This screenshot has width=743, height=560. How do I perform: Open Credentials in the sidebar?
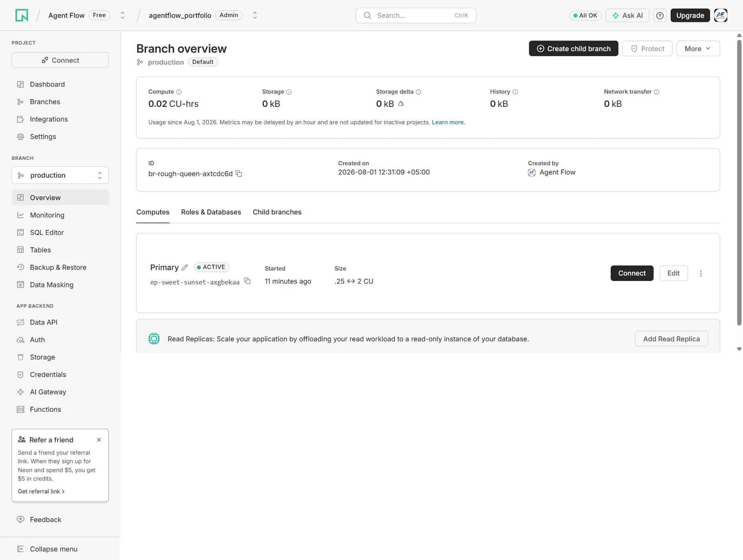(x=60, y=375)
